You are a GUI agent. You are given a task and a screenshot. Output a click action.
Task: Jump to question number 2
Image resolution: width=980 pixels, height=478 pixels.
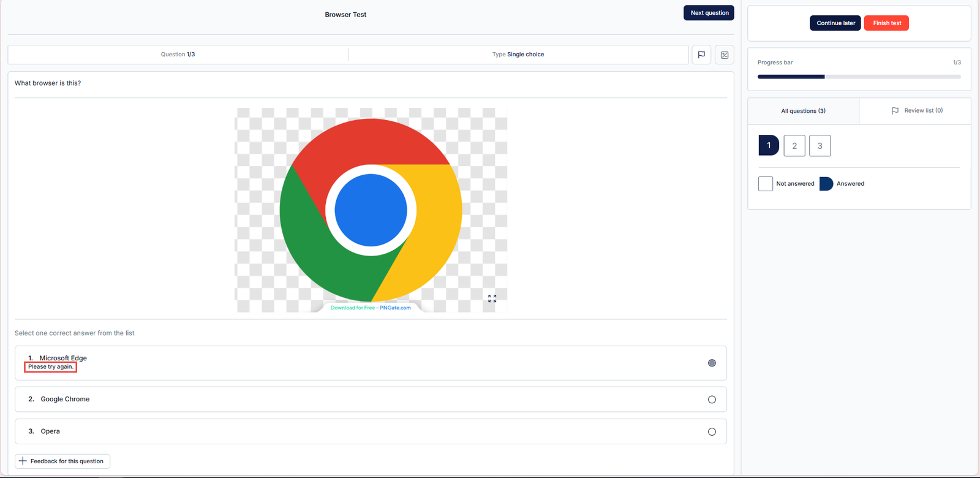click(794, 146)
